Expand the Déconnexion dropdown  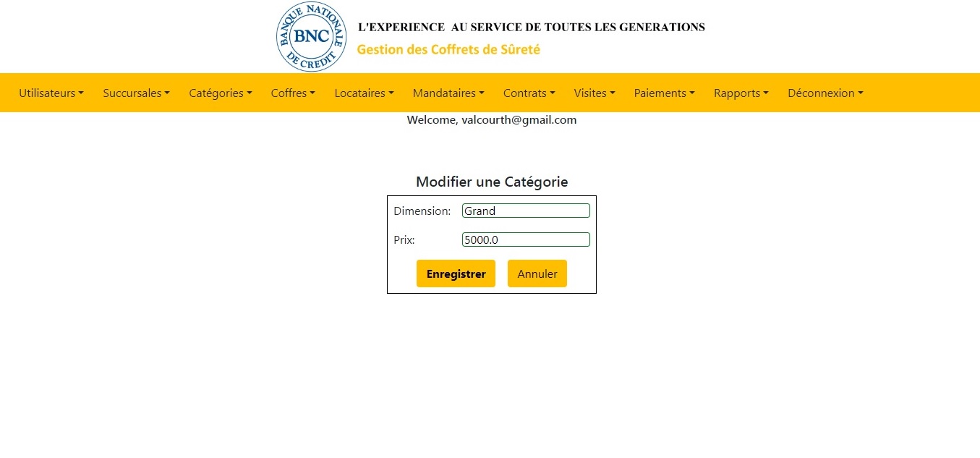(825, 93)
